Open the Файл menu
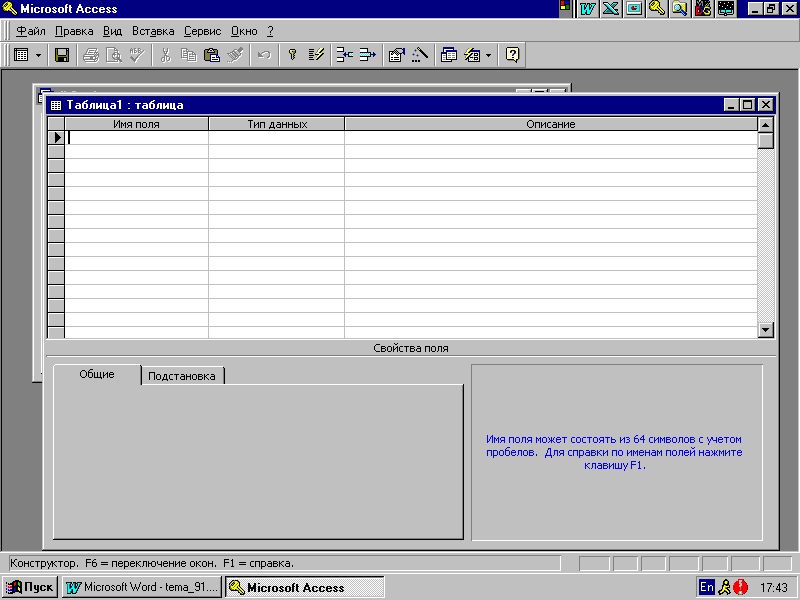Screen dimensions: 800x600 31,31
